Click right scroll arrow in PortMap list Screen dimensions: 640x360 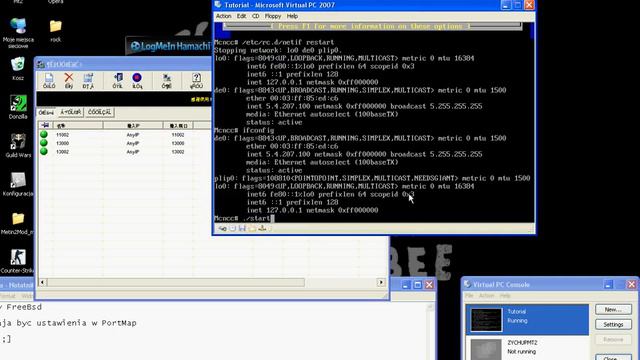click(381, 282)
